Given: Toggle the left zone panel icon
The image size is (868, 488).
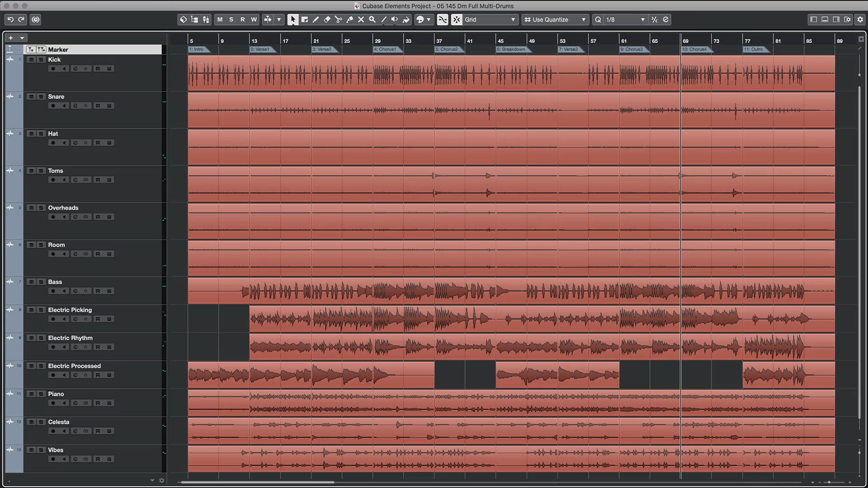Looking at the screenshot, I should point(813,19).
